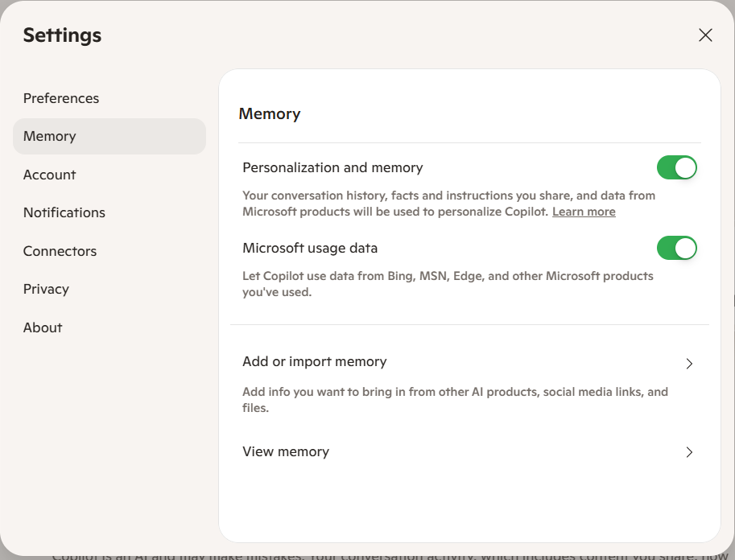Click description starting 'Your conversation history'
735x560 pixels.
(448, 204)
